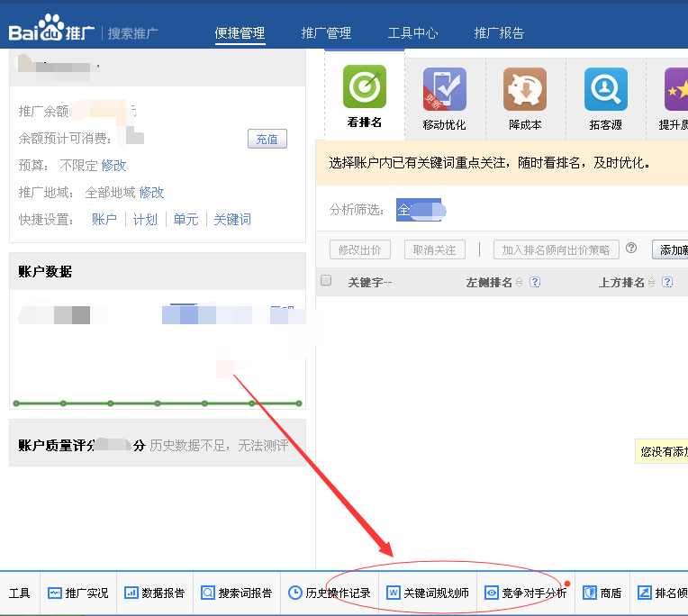
Task: Click 修改 link next to 推广地域
Action: 151,193
